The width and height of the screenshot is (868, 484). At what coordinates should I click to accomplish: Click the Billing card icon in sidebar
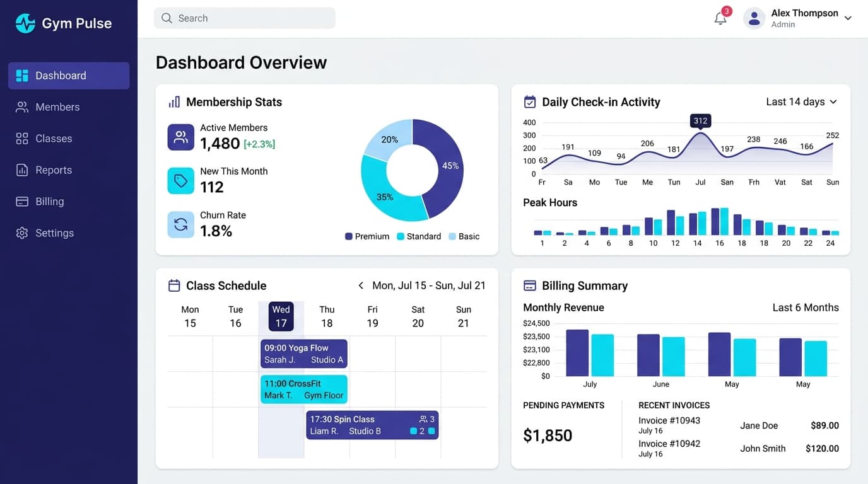click(x=22, y=202)
